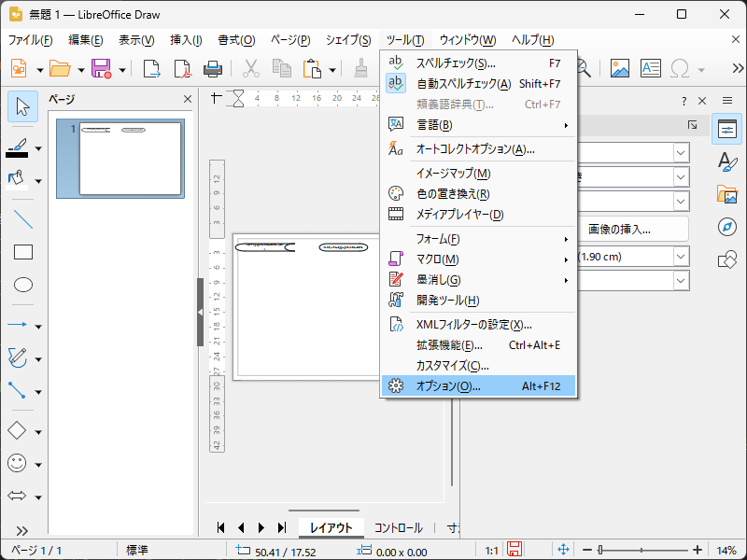
Task: Click the New document icon
Action: click(19, 69)
